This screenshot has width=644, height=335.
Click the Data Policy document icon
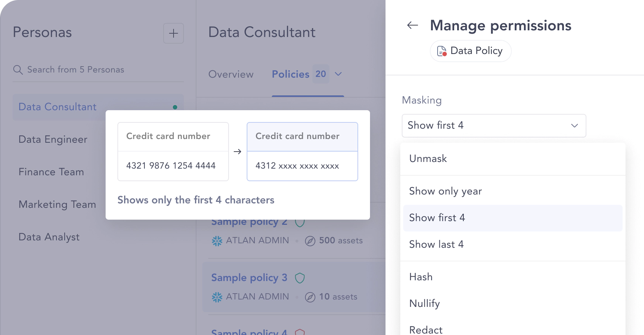(442, 51)
